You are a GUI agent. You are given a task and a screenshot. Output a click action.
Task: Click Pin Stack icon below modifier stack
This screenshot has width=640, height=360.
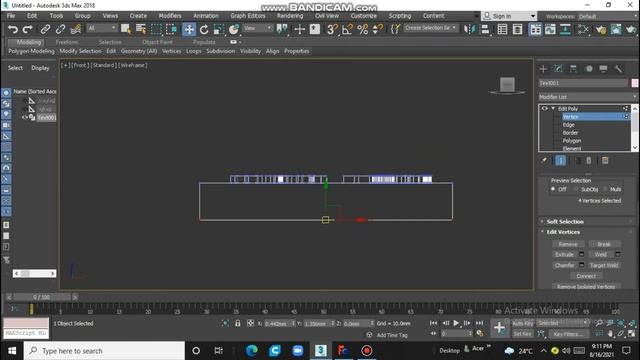(x=544, y=160)
